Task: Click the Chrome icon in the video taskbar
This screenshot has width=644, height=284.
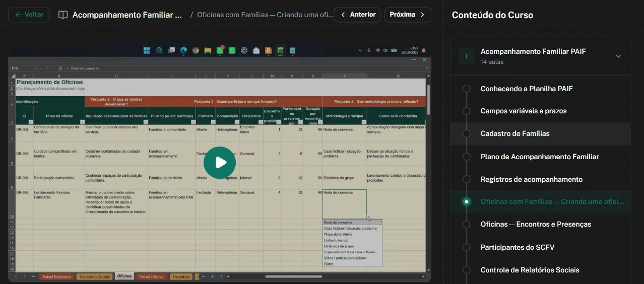Action: click(196, 50)
